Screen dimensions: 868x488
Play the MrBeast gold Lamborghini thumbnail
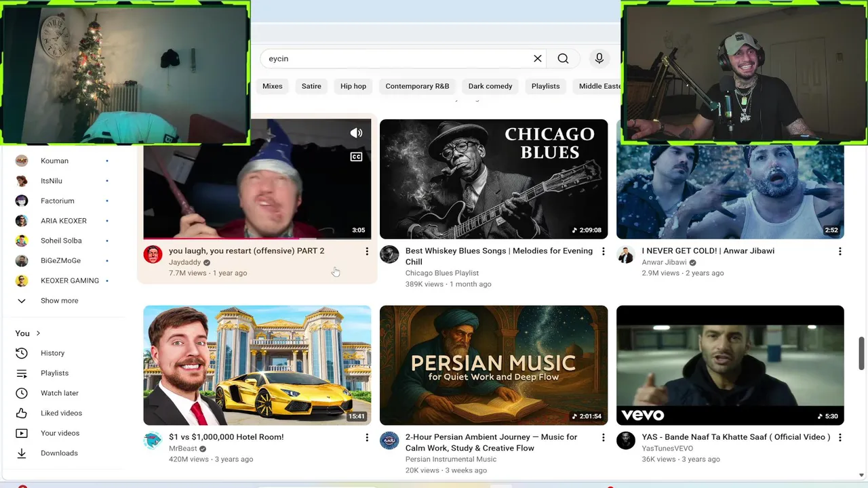pos(257,365)
